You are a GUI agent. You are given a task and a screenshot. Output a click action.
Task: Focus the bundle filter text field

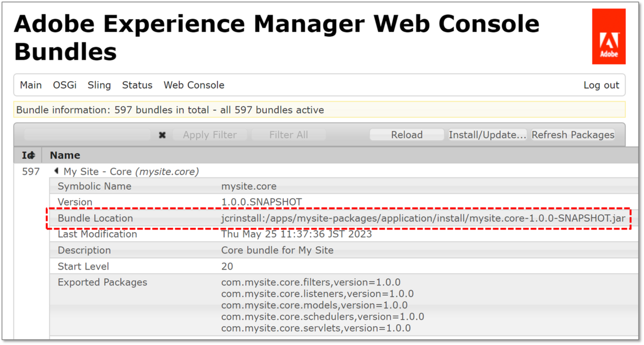pos(87,135)
